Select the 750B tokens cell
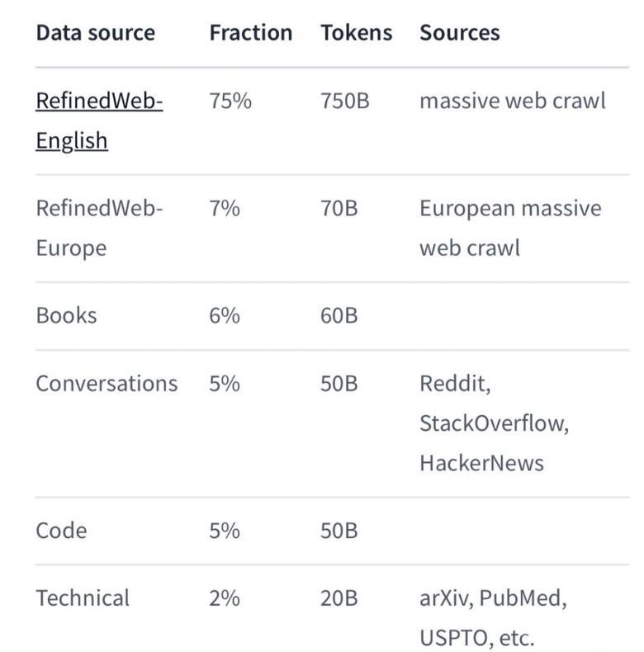The image size is (644, 652). 345,101
